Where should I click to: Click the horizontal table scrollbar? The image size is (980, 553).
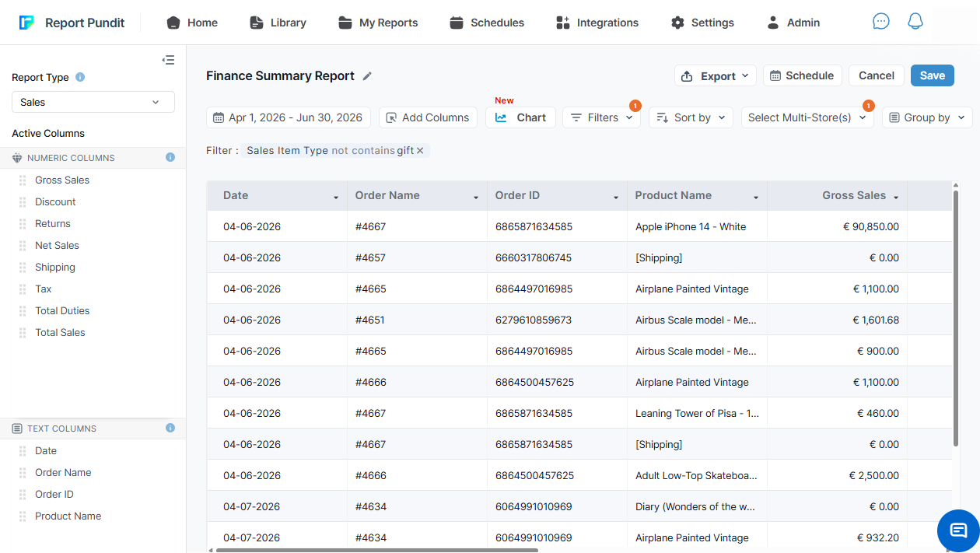[377, 550]
